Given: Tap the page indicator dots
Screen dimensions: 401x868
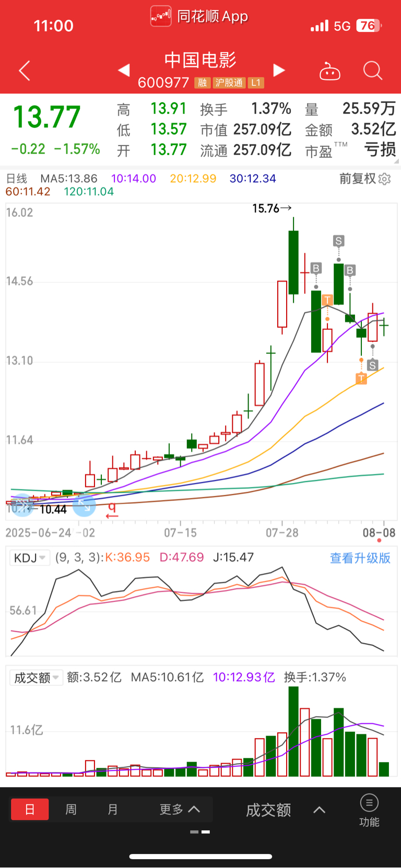Looking at the screenshot, I should coord(200,831).
